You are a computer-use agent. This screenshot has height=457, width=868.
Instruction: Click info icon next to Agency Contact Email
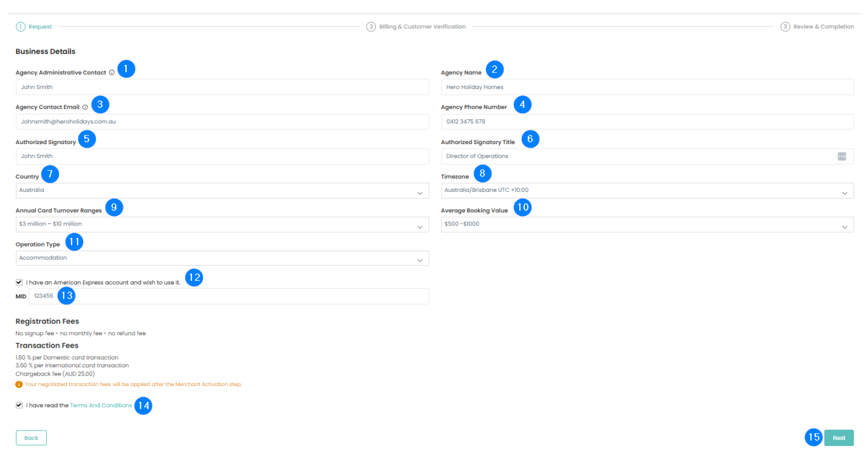85,107
